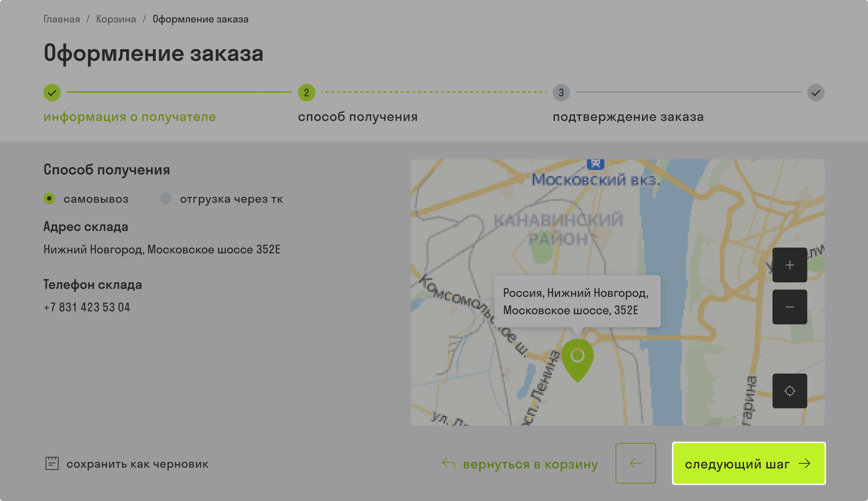The height and width of the screenshot is (501, 868).
Task: Click the final checkmark step circle
Action: pyautogui.click(x=816, y=92)
